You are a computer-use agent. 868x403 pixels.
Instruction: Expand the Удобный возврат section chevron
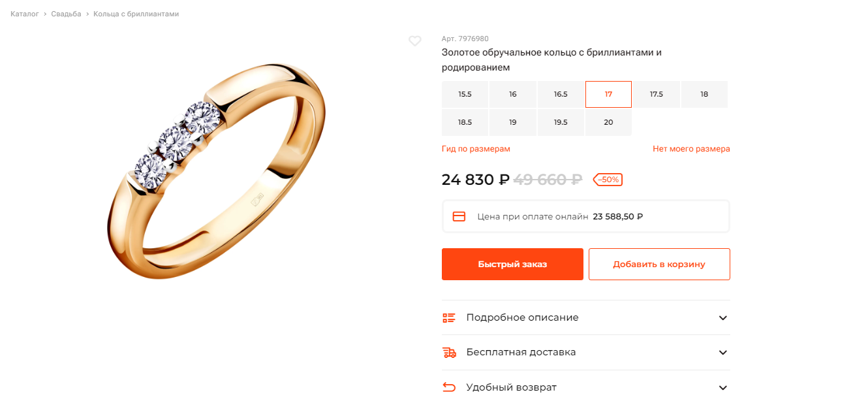point(722,388)
